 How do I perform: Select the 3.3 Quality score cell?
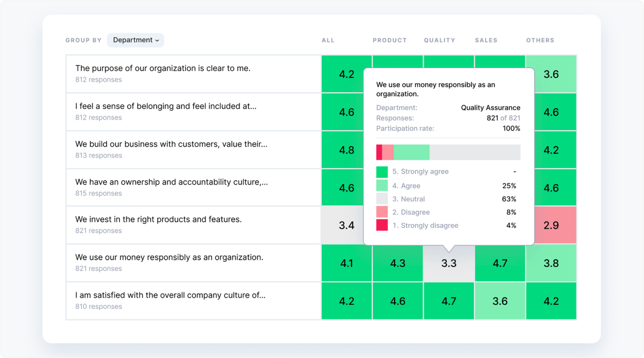pos(449,263)
